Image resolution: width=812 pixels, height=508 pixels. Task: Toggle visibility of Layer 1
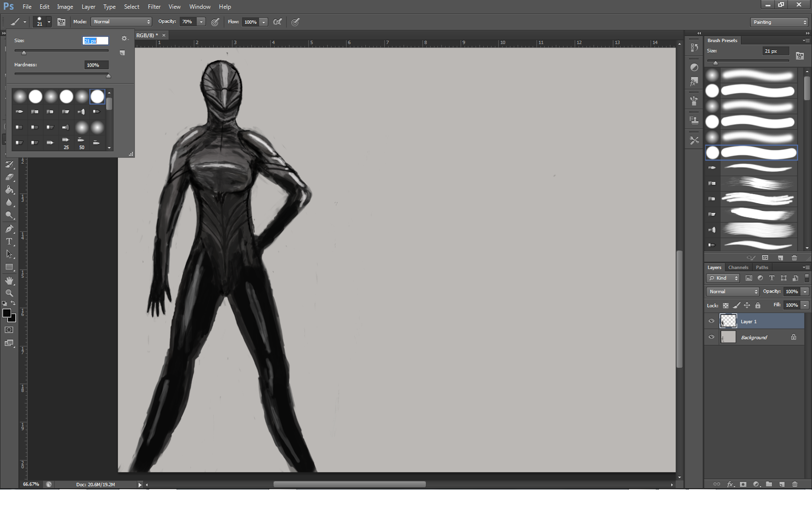tap(712, 321)
